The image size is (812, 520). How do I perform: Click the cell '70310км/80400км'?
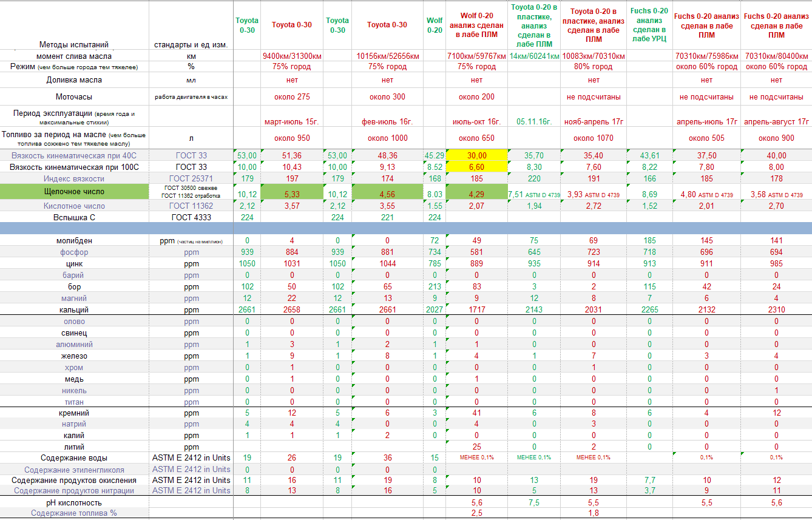[x=776, y=56]
